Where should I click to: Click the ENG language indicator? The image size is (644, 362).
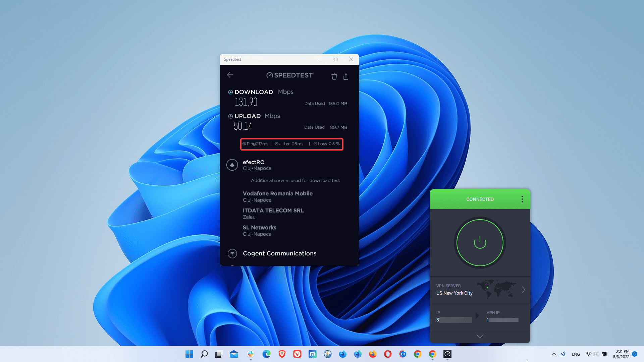[x=576, y=354]
